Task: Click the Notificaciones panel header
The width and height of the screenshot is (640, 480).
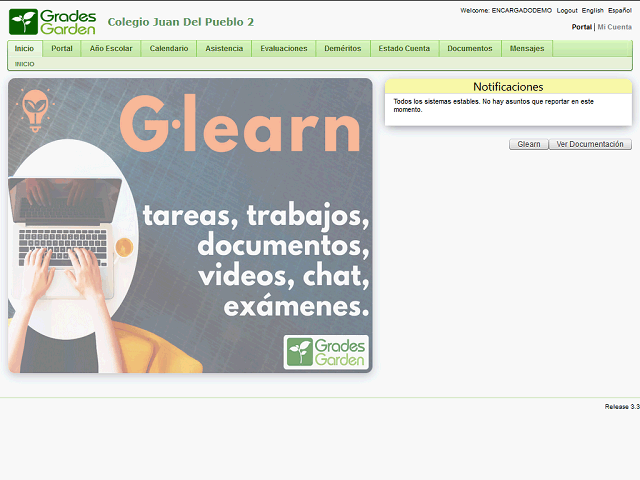Action: coord(508,87)
